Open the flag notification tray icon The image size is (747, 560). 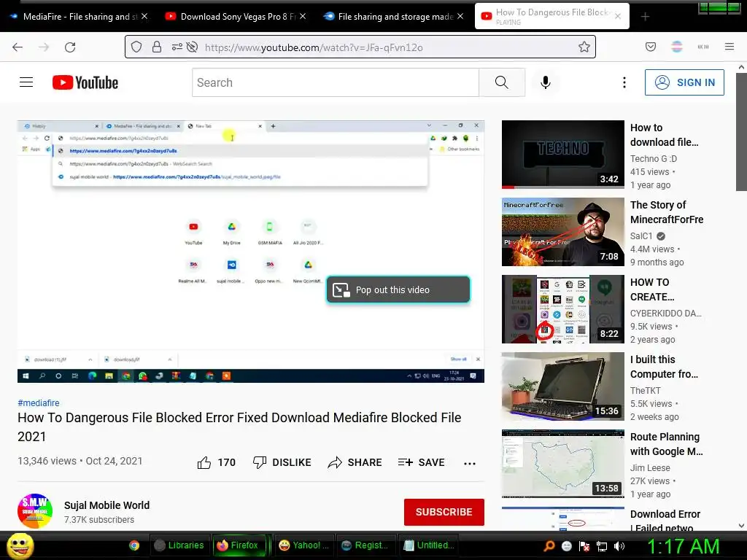point(584,546)
